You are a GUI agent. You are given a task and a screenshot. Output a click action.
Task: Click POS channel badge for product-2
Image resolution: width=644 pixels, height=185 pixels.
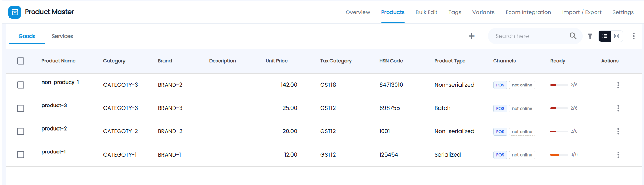pyautogui.click(x=500, y=132)
